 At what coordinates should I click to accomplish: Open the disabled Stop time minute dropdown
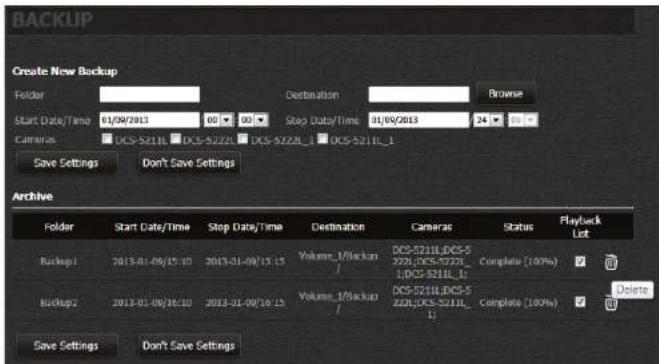click(x=523, y=120)
